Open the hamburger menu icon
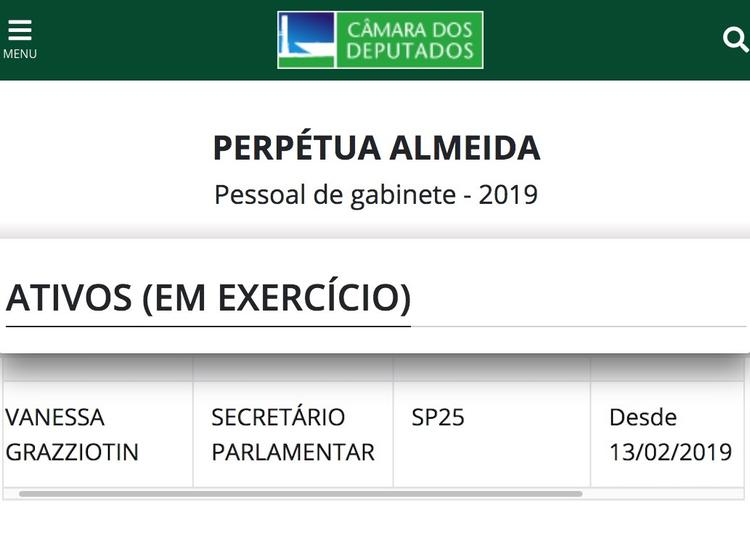Image resolution: width=750 pixels, height=550 pixels. coord(19,30)
